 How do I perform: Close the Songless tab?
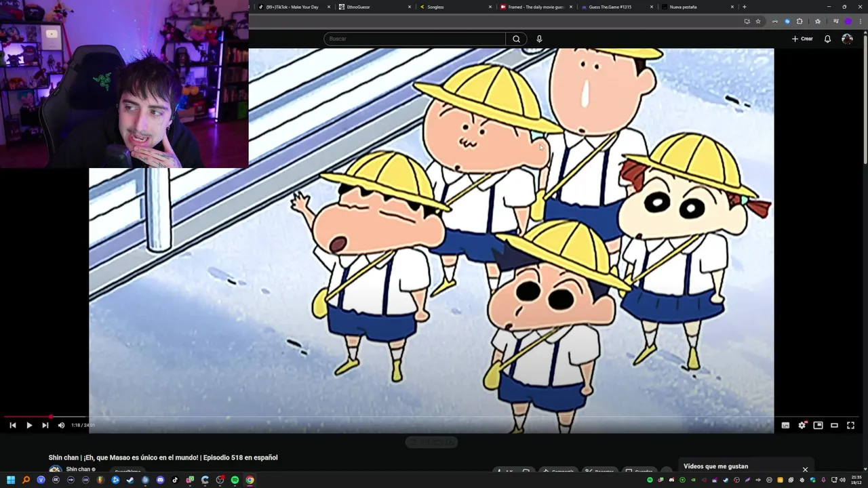(x=490, y=7)
